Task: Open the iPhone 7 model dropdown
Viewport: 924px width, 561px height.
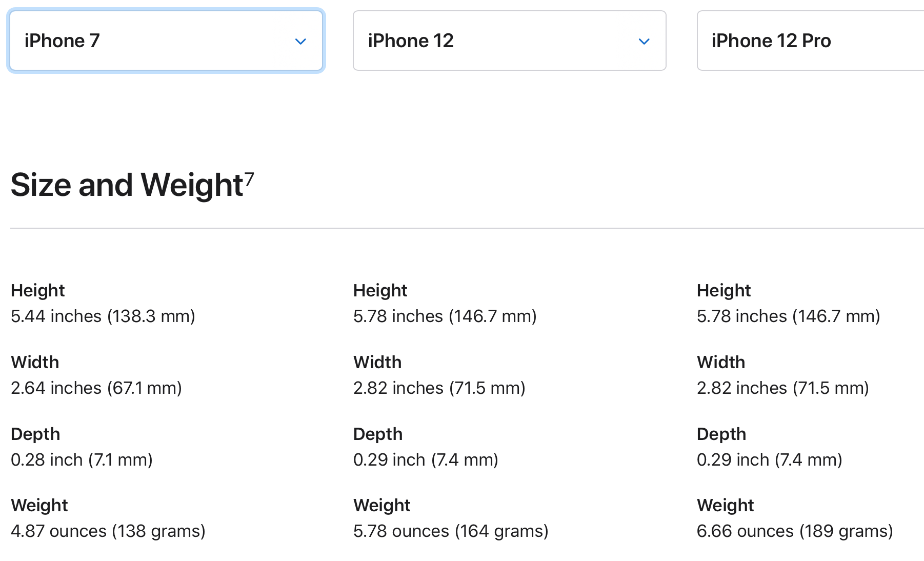Action: click(166, 41)
